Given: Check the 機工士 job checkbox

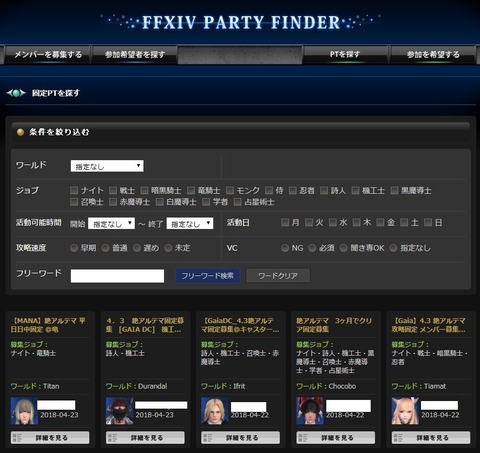Looking at the screenshot, I should click(x=355, y=190).
